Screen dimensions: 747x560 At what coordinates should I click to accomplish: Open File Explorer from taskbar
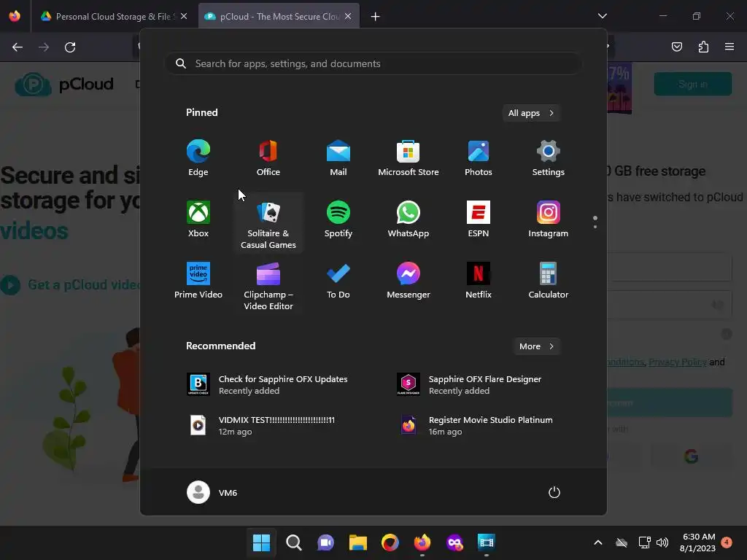pos(357,542)
